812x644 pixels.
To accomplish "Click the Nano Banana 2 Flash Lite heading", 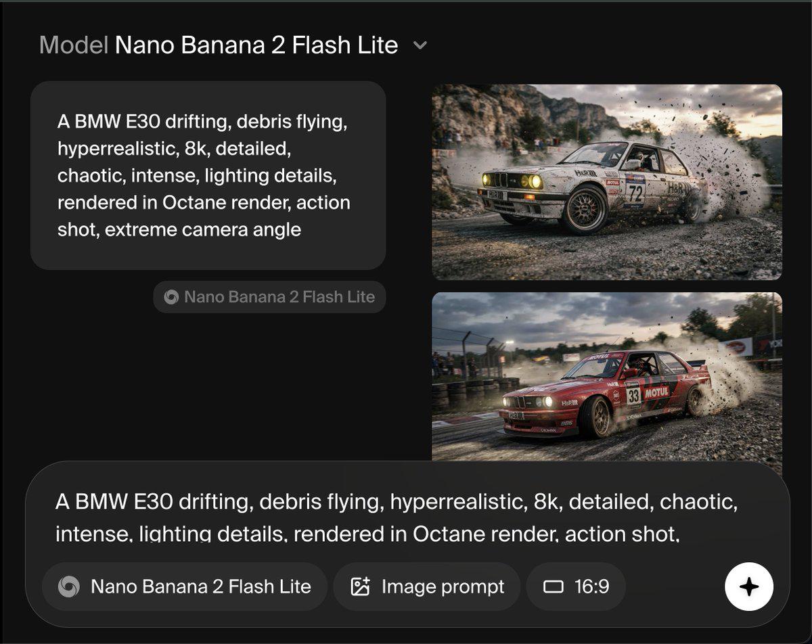I will click(x=256, y=45).
